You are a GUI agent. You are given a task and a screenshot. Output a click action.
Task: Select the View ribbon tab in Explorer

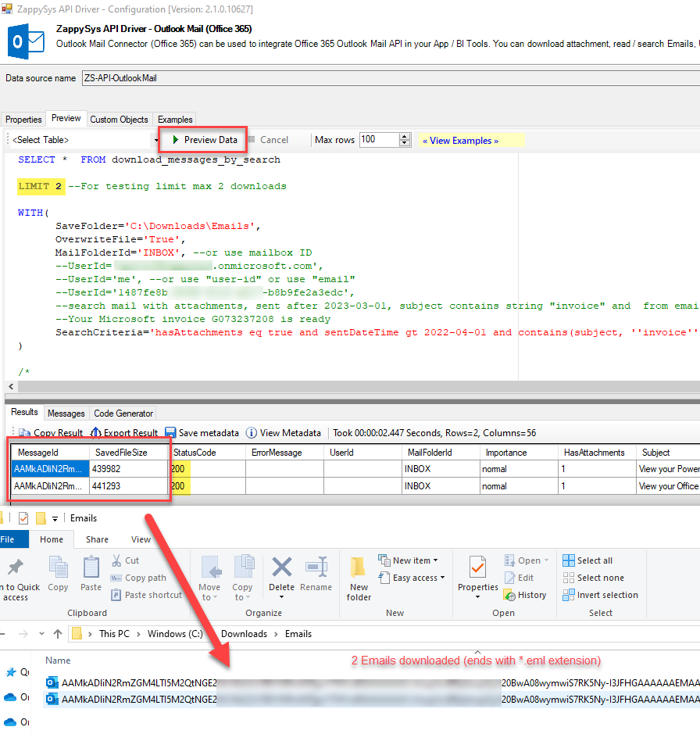click(x=141, y=539)
